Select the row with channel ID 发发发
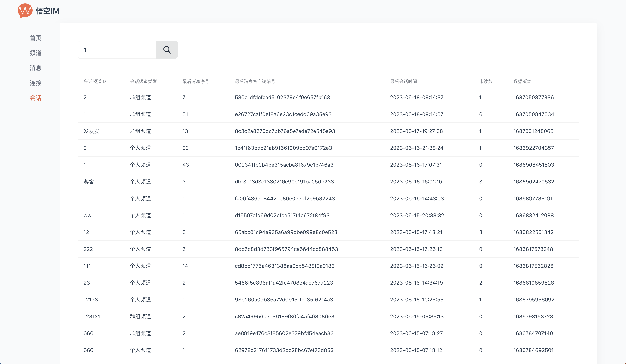This screenshot has width=626, height=364. 91,131
